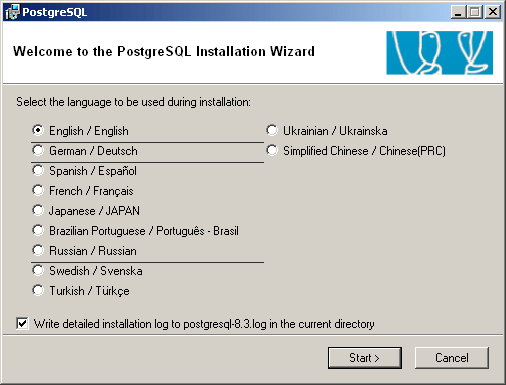506x385 pixels.
Task: Click the PostgreSQL installer icon in title bar
Action: [13, 12]
